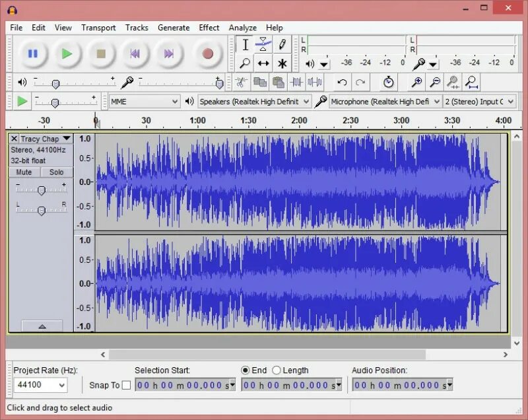This screenshot has width=528, height=420.
Task: Click the recording meter microphone icon
Action: 419,63
